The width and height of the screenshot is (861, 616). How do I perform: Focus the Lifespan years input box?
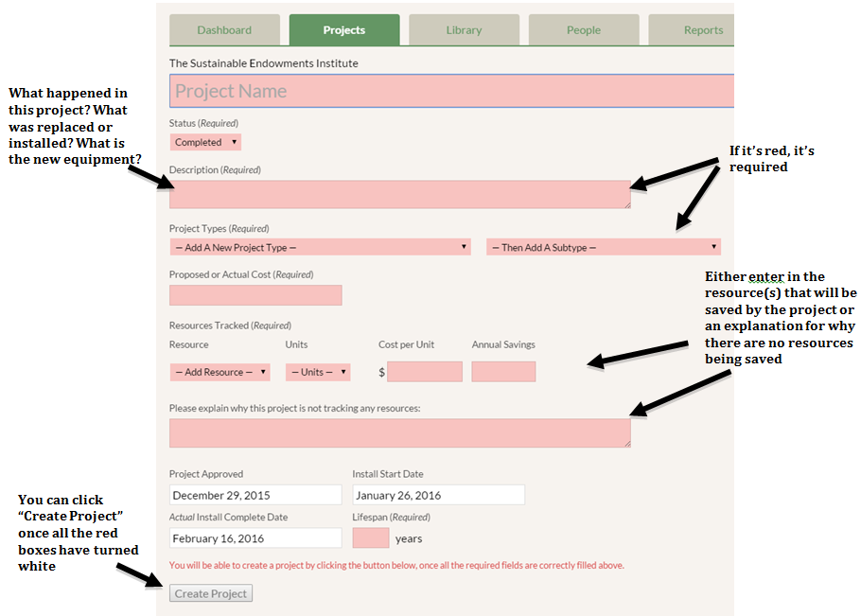tap(371, 538)
